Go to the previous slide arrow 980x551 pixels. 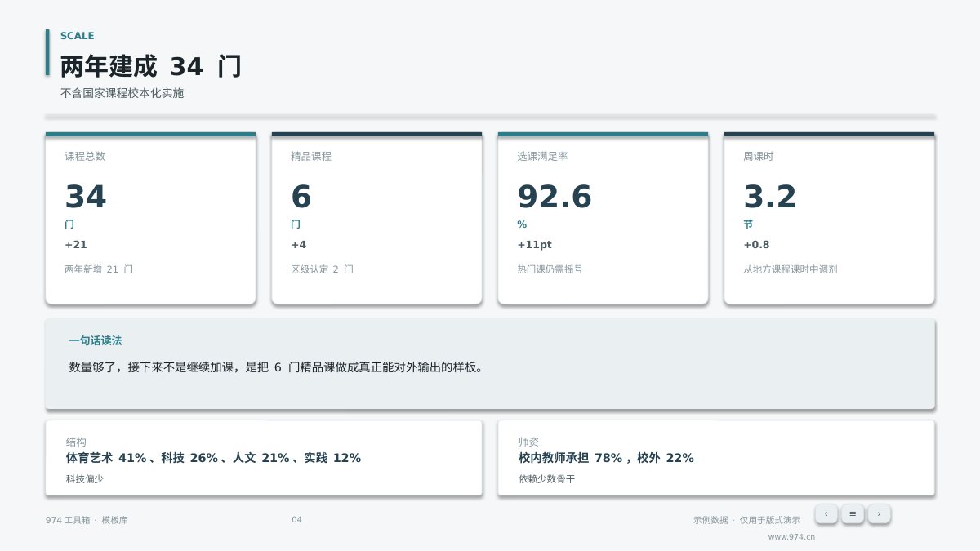[x=826, y=513]
